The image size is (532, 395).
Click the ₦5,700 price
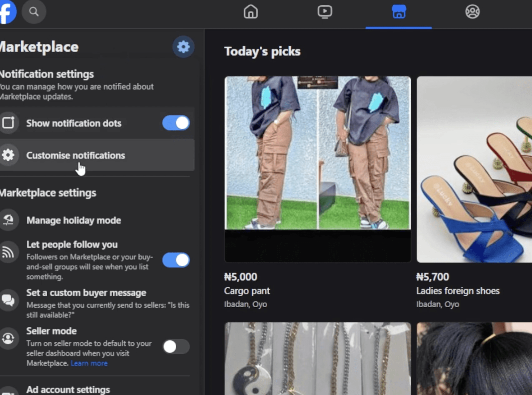click(x=433, y=277)
